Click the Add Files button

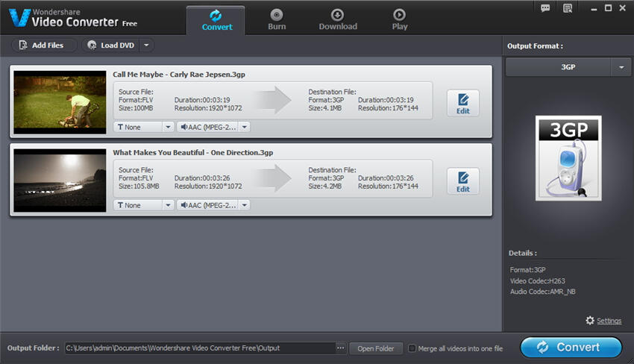[44, 45]
